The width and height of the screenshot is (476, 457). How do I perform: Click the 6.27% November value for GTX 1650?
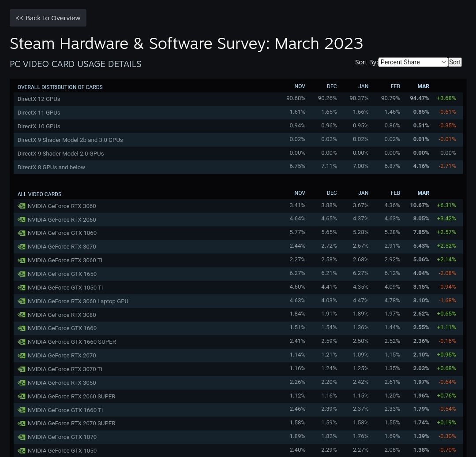coord(297,273)
